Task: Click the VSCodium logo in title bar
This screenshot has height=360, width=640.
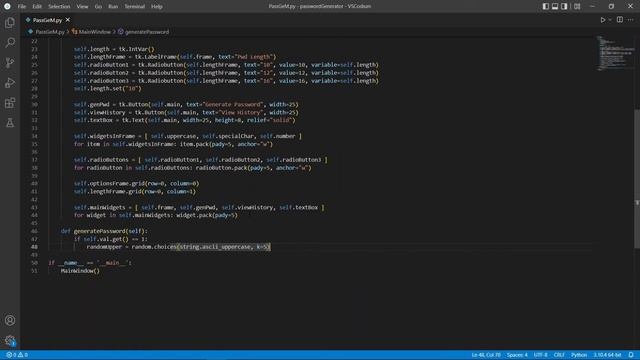Action: click(x=7, y=6)
